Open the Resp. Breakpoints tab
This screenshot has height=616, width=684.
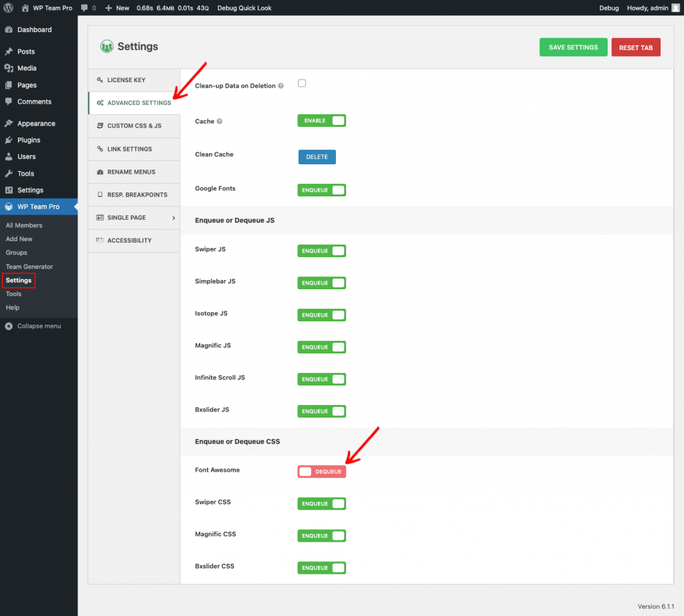coord(134,194)
